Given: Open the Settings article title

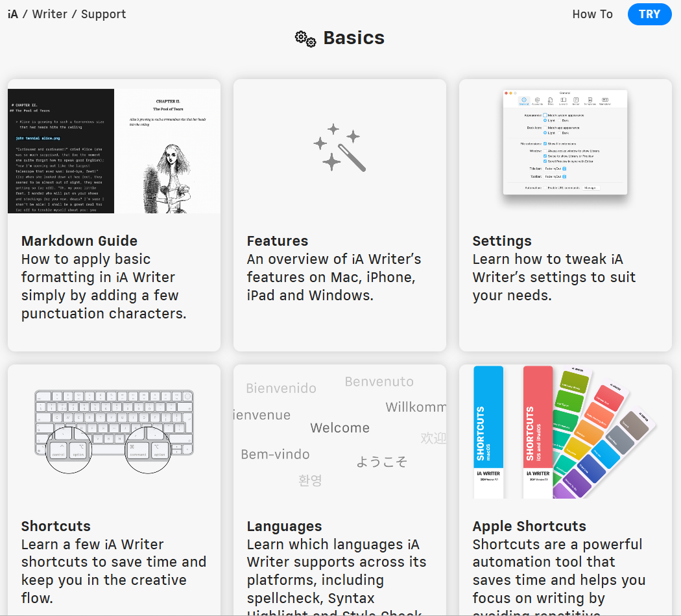Looking at the screenshot, I should coord(501,241).
